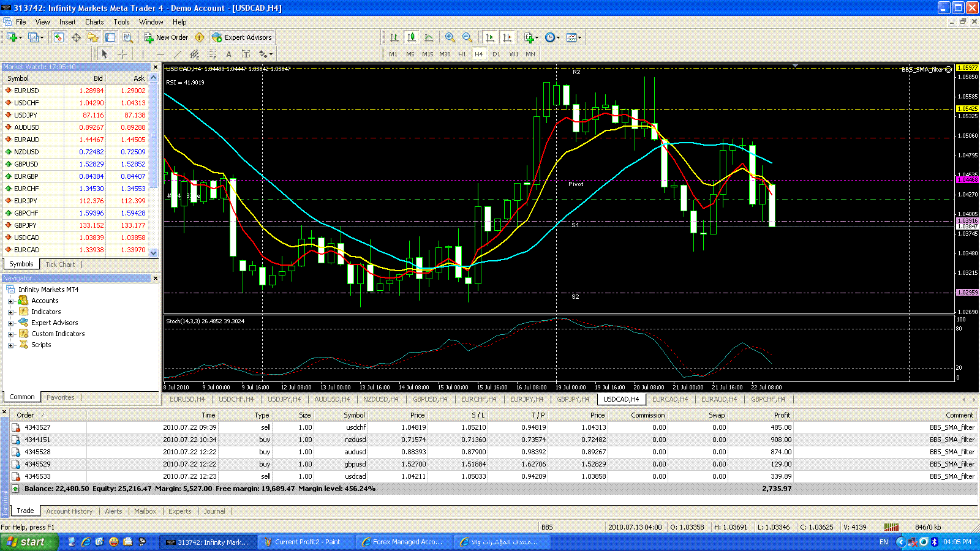Viewport: 980px width, 551px height.
Task: Switch chart to Bar Chart mode
Action: click(x=394, y=37)
